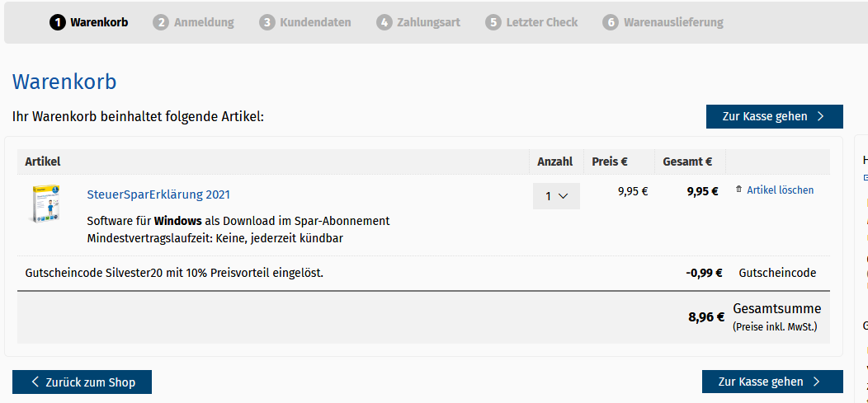Click the trash icon beside Artikel löschen
Image resolution: width=868 pixels, height=403 pixels.
pos(738,190)
